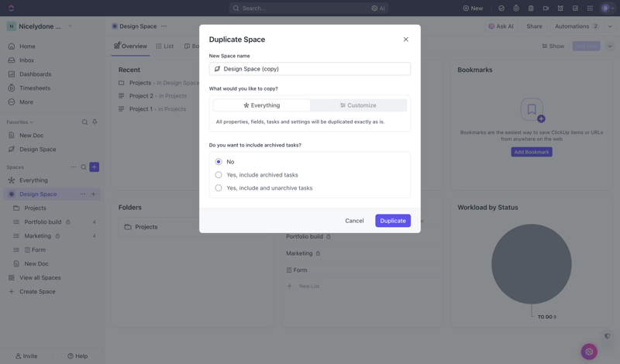The image size is (620, 364).
Task: Open Automations button
Action: pos(577,26)
